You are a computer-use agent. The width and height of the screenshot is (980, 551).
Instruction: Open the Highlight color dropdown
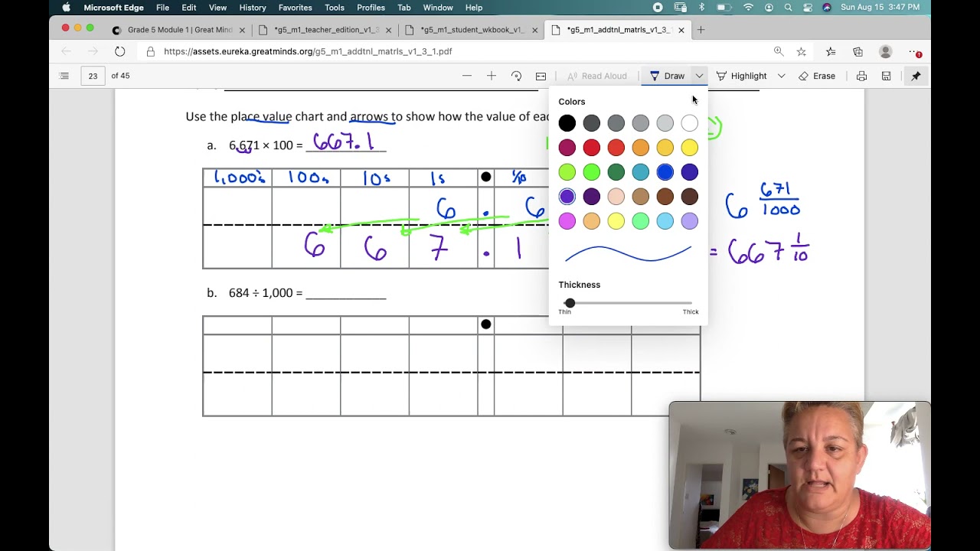pos(779,76)
